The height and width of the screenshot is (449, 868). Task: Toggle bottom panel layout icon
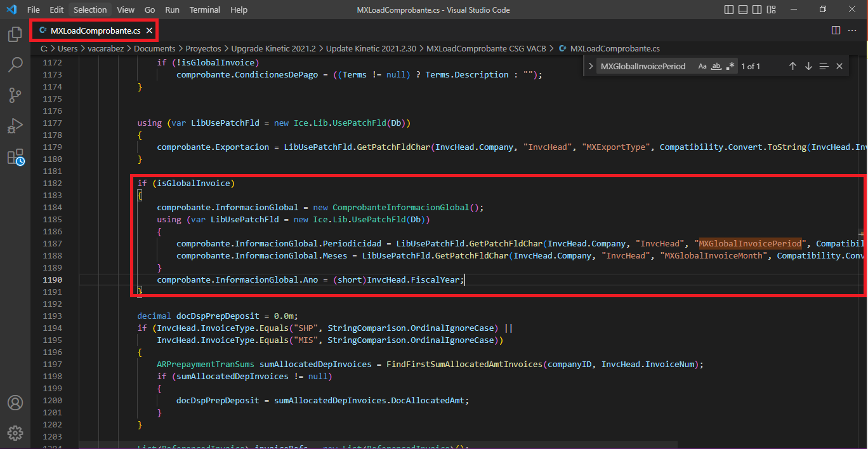[744, 10]
